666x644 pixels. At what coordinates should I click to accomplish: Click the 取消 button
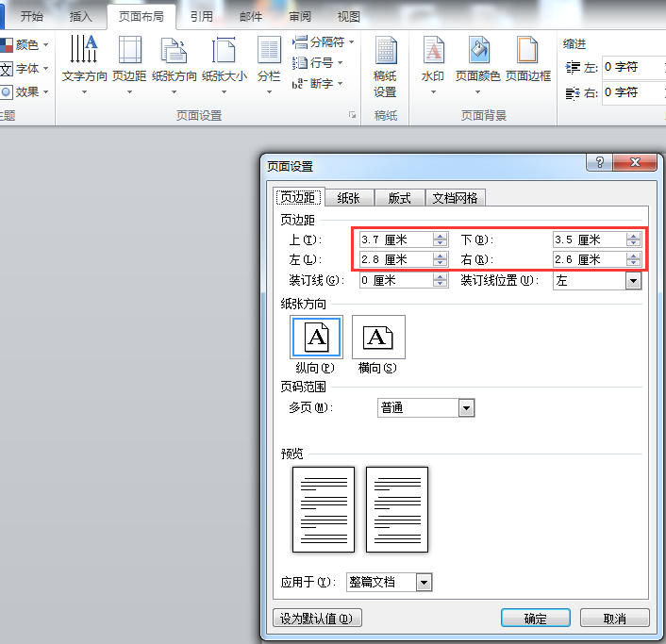[x=615, y=619]
